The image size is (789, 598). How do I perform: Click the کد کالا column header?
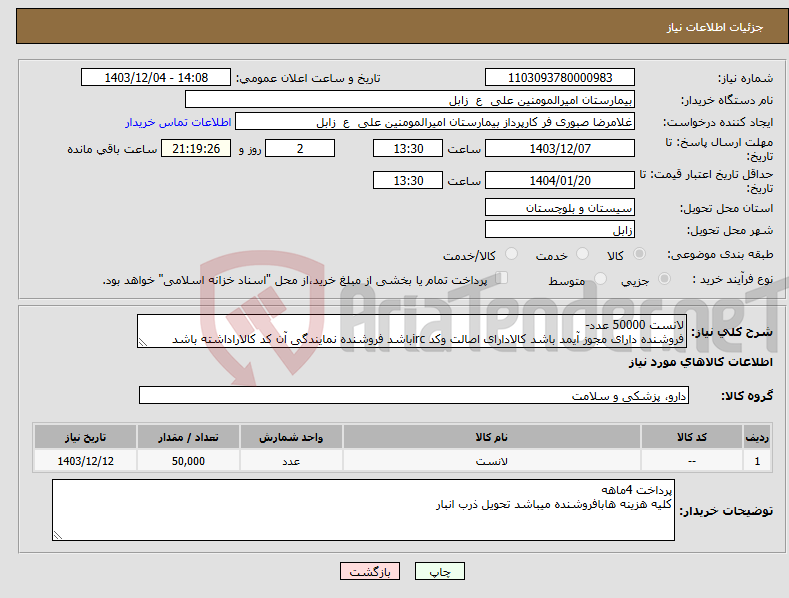692,437
